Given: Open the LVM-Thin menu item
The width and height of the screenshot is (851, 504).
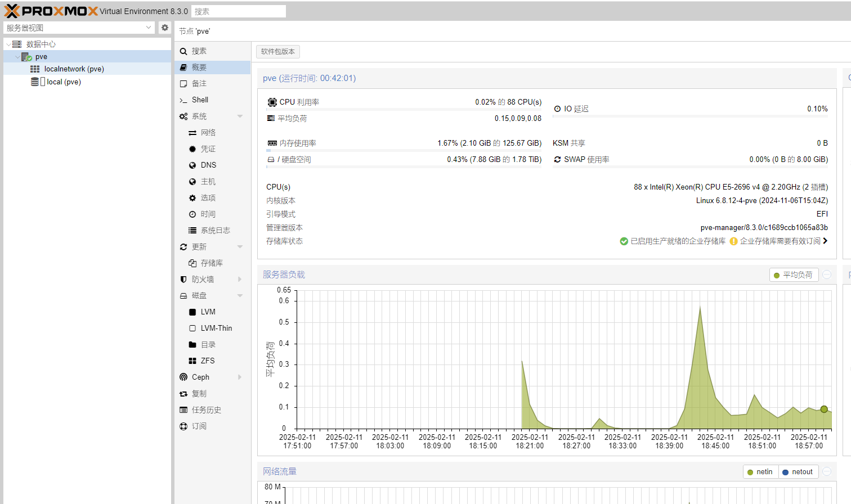Looking at the screenshot, I should pos(212,328).
